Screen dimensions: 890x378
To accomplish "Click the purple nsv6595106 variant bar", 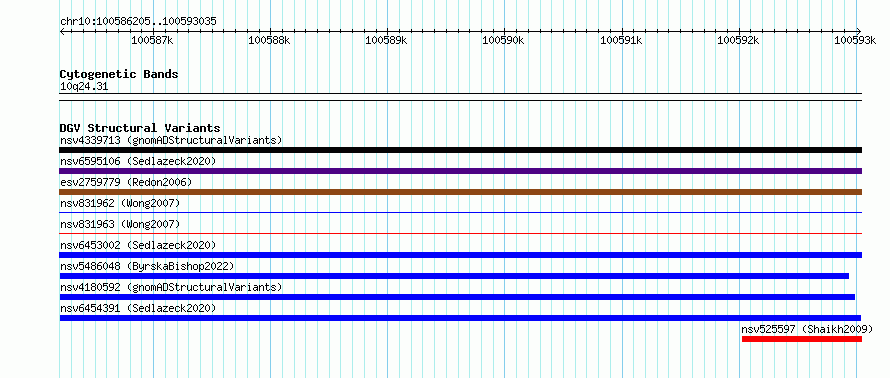I will click(x=461, y=171).
